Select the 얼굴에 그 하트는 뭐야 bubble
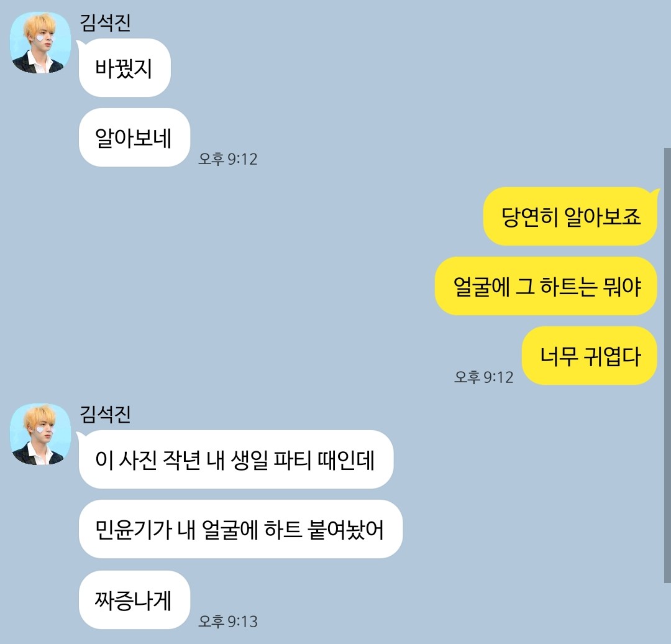 tap(546, 286)
